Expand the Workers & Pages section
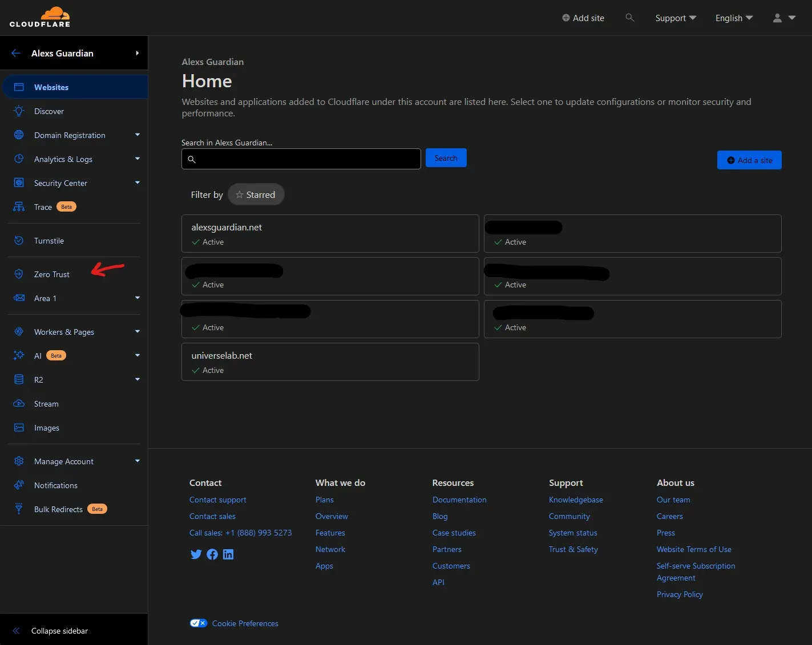 coord(64,331)
